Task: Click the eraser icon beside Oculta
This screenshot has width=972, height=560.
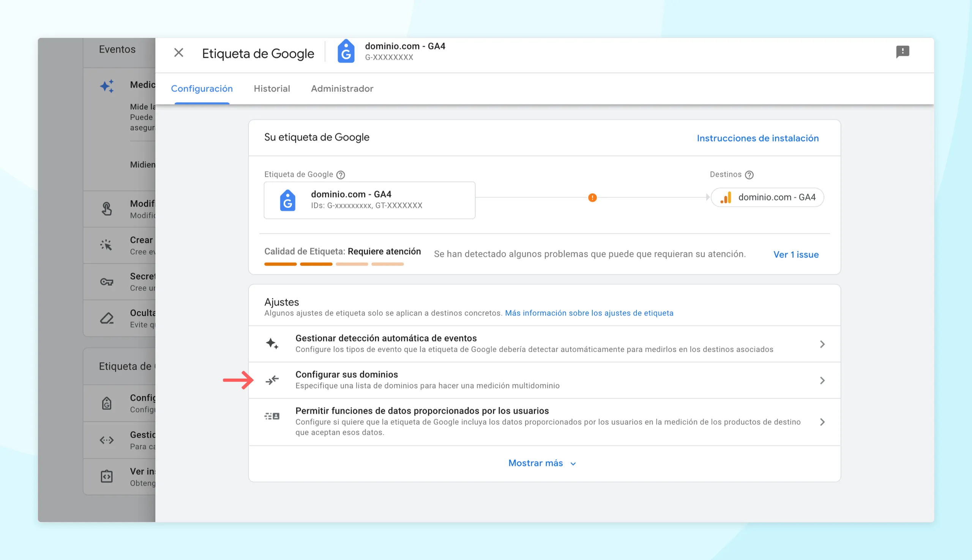Action: [107, 318]
